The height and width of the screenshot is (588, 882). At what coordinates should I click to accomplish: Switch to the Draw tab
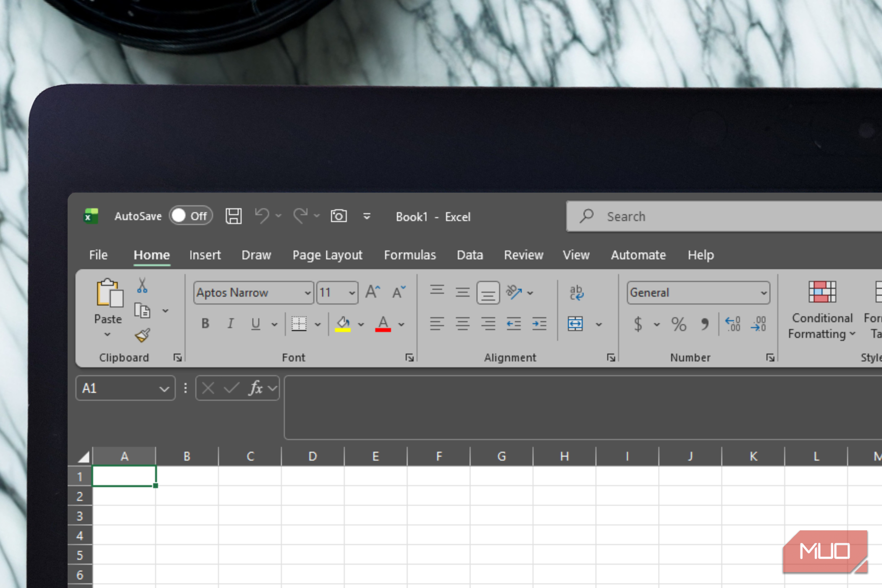256,255
